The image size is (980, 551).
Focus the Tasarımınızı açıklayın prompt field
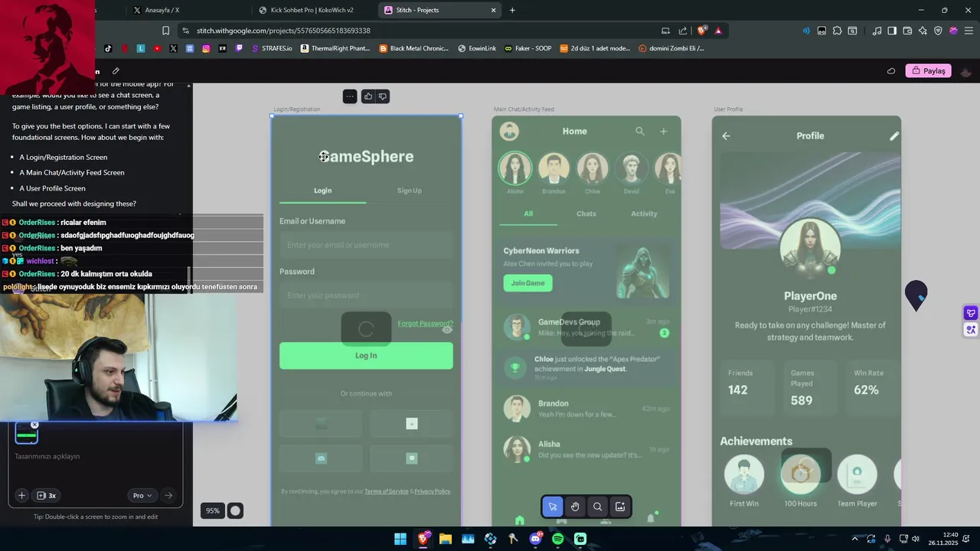(96, 456)
